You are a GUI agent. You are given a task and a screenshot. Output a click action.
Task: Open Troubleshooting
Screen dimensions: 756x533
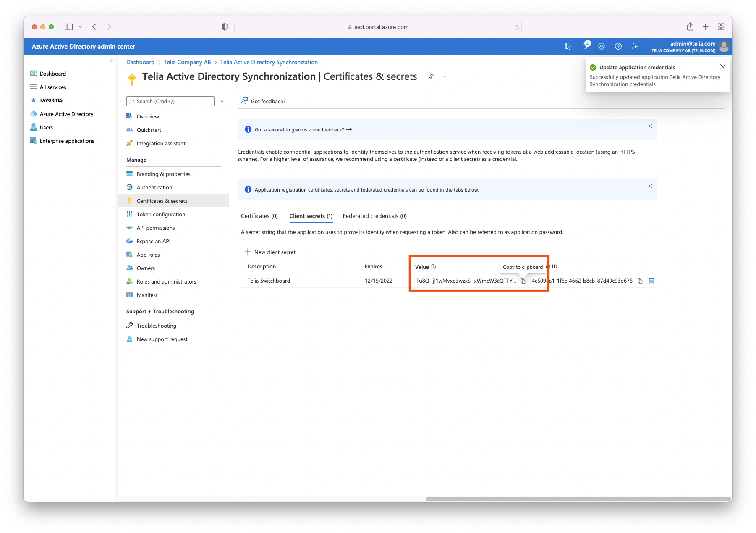click(x=156, y=326)
